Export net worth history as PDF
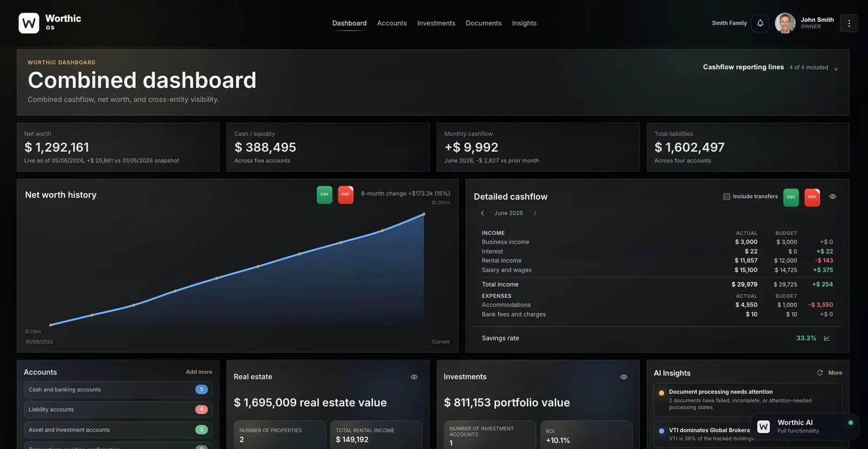Viewport: 868px width, 449px height. (346, 194)
